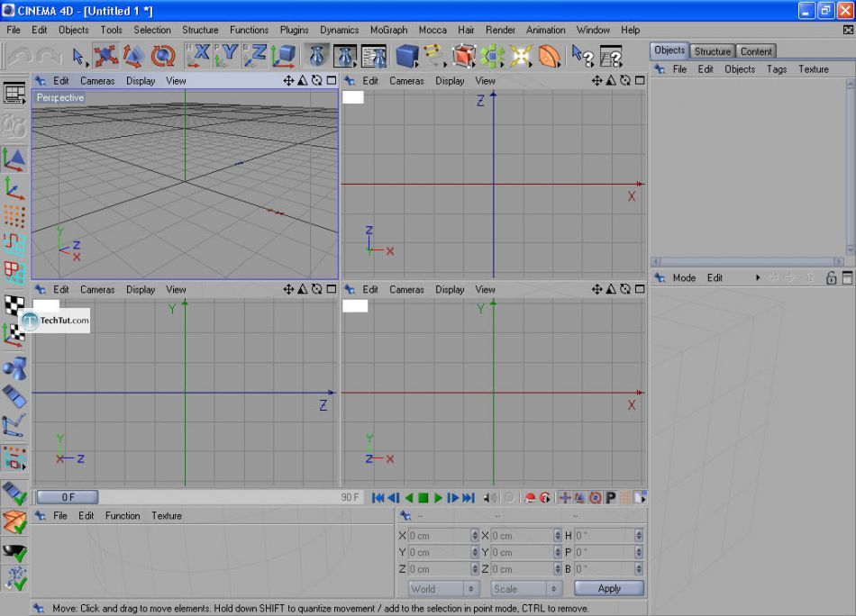Choose the Live Selection arrow tool
Screen dimensions: 856x616
point(78,56)
